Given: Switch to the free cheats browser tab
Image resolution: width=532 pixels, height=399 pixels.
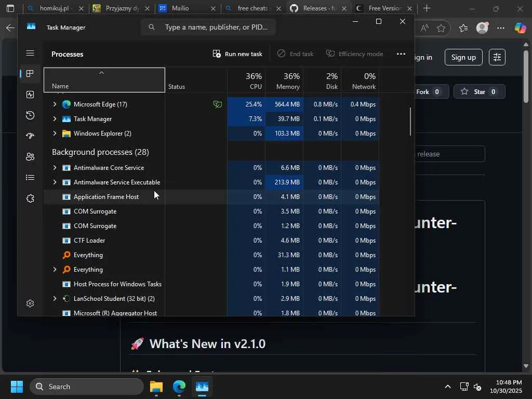Looking at the screenshot, I should pos(253,8).
